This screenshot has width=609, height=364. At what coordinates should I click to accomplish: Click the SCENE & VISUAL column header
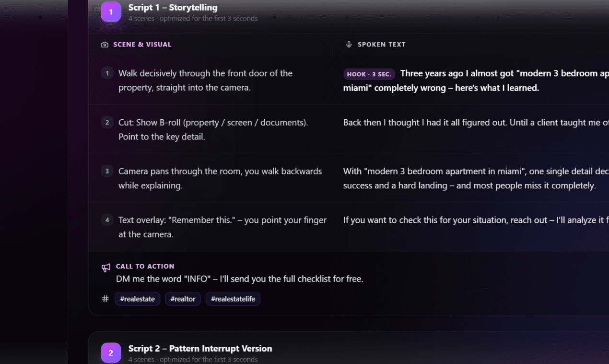click(x=142, y=45)
